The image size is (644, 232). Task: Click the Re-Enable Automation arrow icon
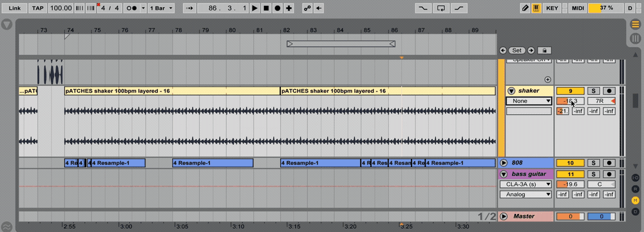pyautogui.click(x=318, y=8)
